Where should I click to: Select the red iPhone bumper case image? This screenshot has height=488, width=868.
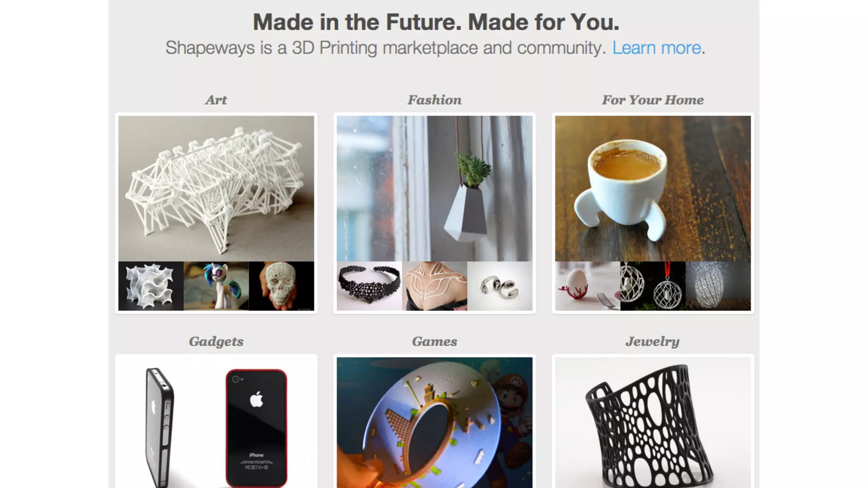(x=256, y=428)
